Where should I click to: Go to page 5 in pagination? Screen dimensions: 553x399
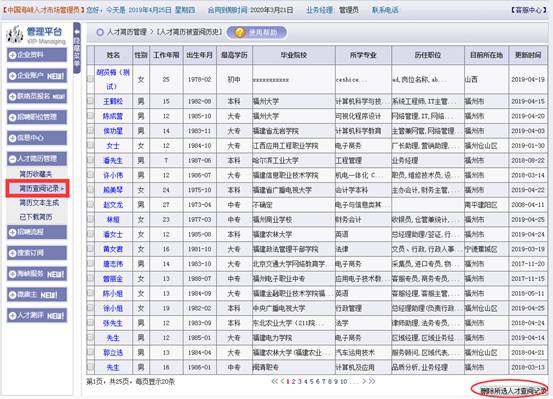pyautogui.click(x=312, y=381)
